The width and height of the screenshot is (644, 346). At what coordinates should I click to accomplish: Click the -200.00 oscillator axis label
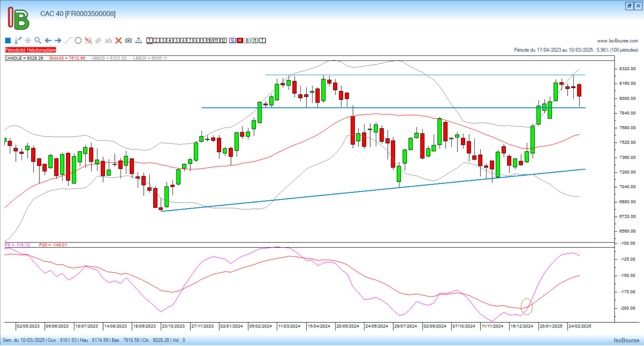tap(627, 308)
